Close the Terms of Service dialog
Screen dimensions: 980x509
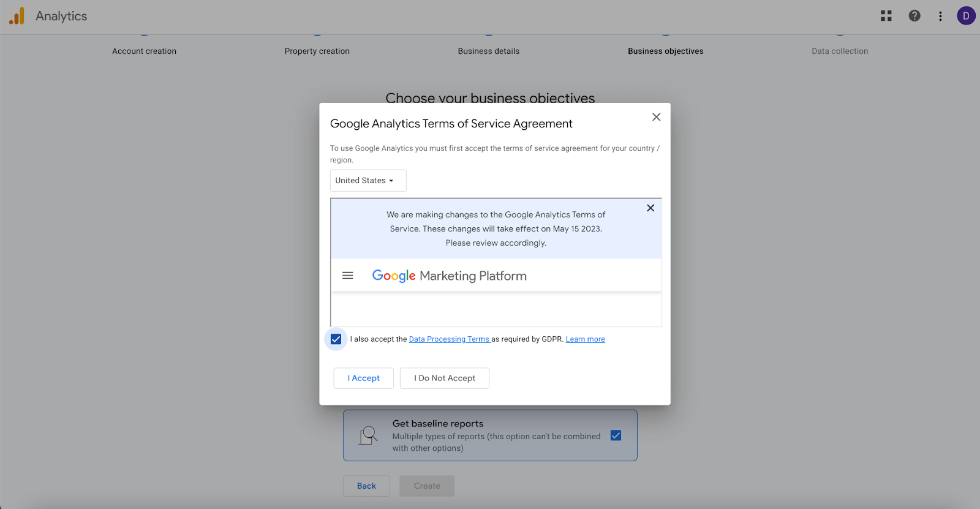pos(656,117)
